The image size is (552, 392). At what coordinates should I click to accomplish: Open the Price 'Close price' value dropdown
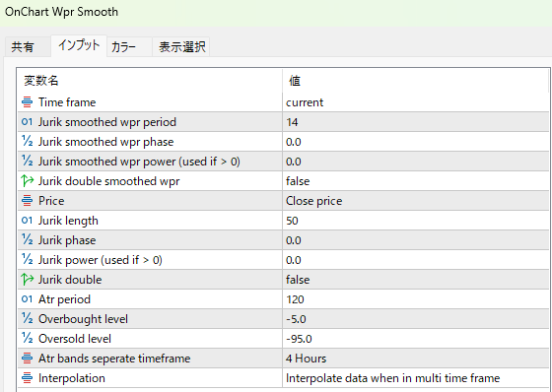(415, 201)
